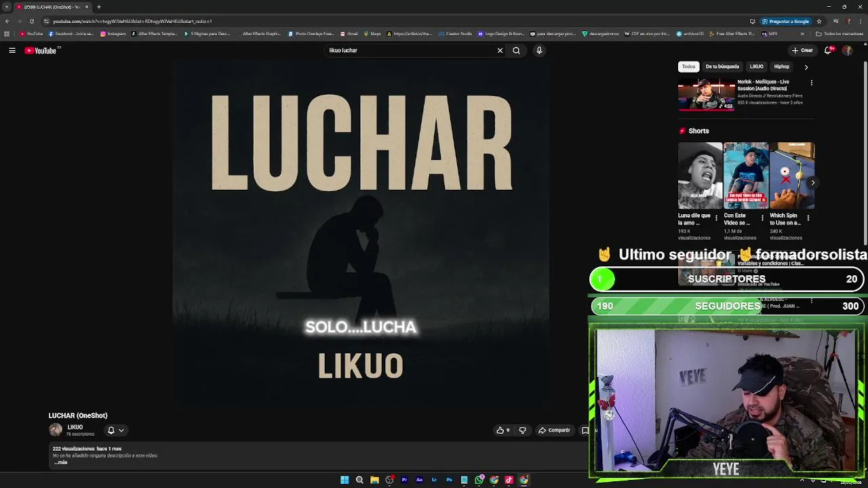The height and width of the screenshot is (488, 868).
Task: Show more filter chips with the arrow
Action: pyautogui.click(x=806, y=67)
